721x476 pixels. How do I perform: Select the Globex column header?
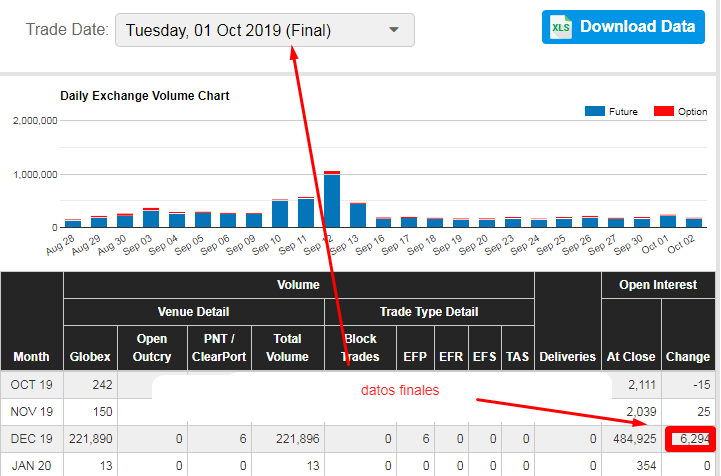point(90,356)
